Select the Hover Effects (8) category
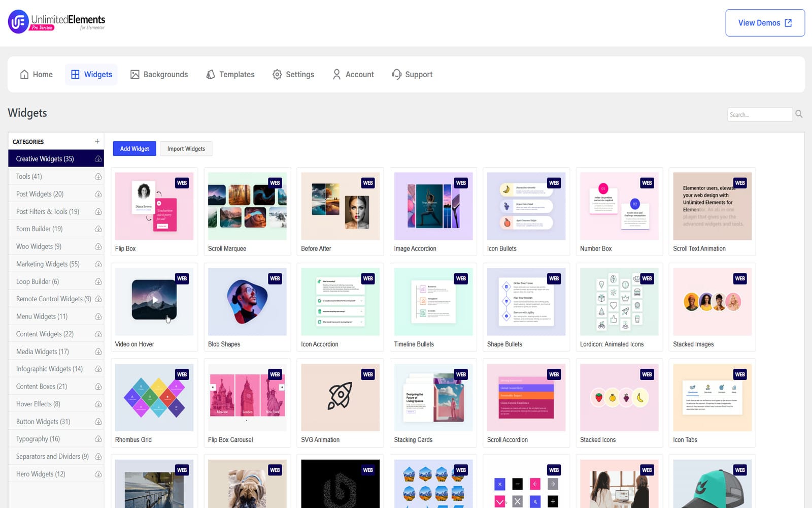Viewport: 812px width, 508px height. (56, 404)
